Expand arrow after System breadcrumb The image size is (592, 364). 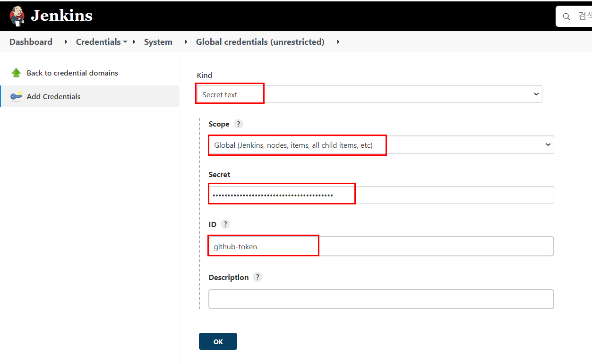[x=186, y=42]
